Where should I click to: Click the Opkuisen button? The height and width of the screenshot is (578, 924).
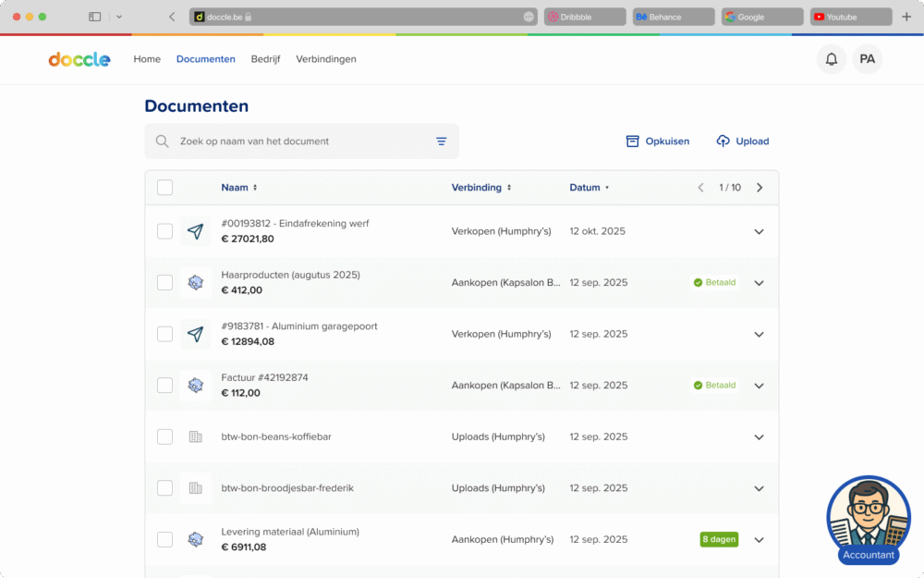pos(658,141)
